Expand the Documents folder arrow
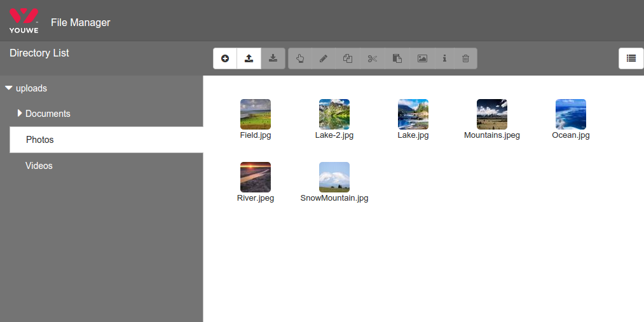This screenshot has width=644, height=322. [20, 113]
